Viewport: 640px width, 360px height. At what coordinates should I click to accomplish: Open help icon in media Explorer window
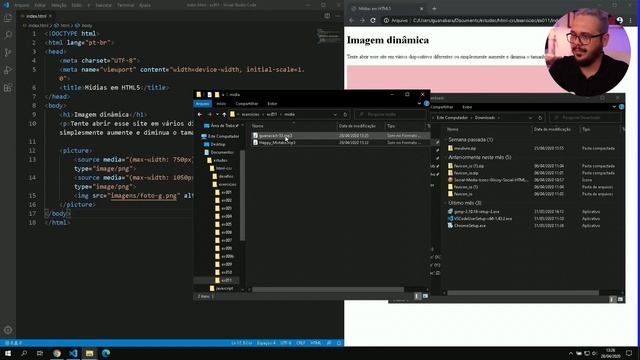click(x=427, y=104)
